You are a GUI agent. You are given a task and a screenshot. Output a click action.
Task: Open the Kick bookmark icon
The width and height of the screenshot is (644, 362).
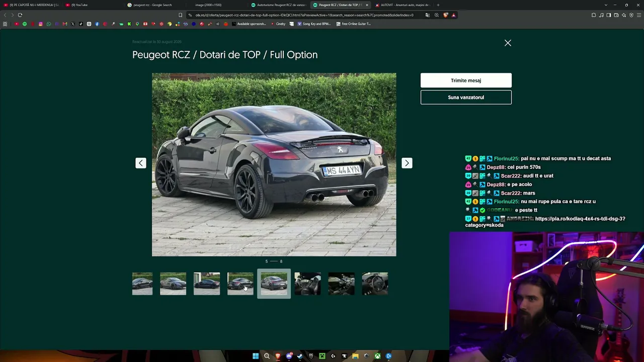point(129,24)
